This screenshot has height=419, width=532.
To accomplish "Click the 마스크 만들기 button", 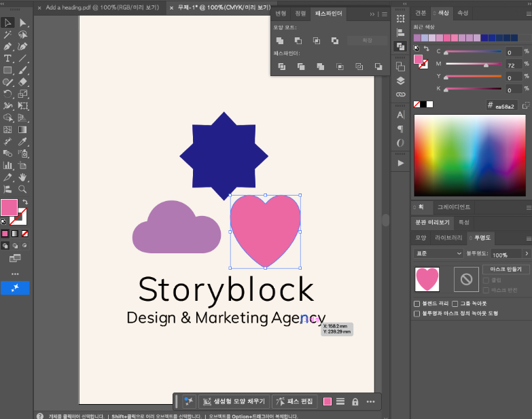I will [x=506, y=269].
